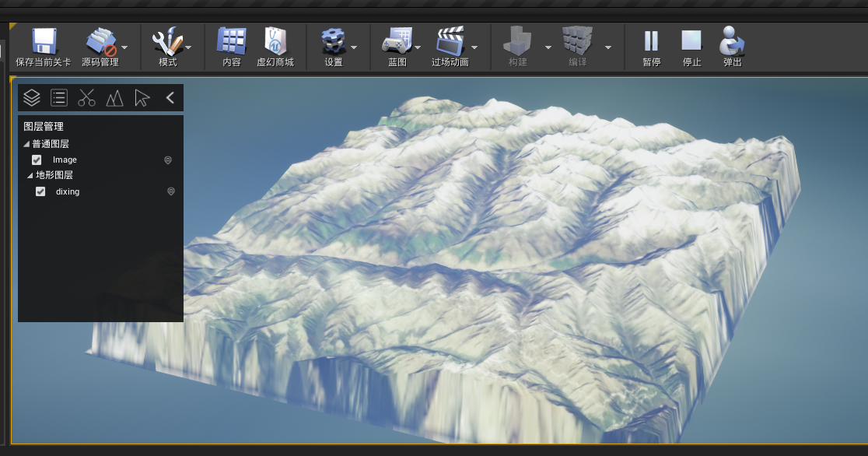Image resolution: width=868 pixels, height=456 pixels.
Task: Select the cursor pointer tool icon
Action: tap(142, 98)
